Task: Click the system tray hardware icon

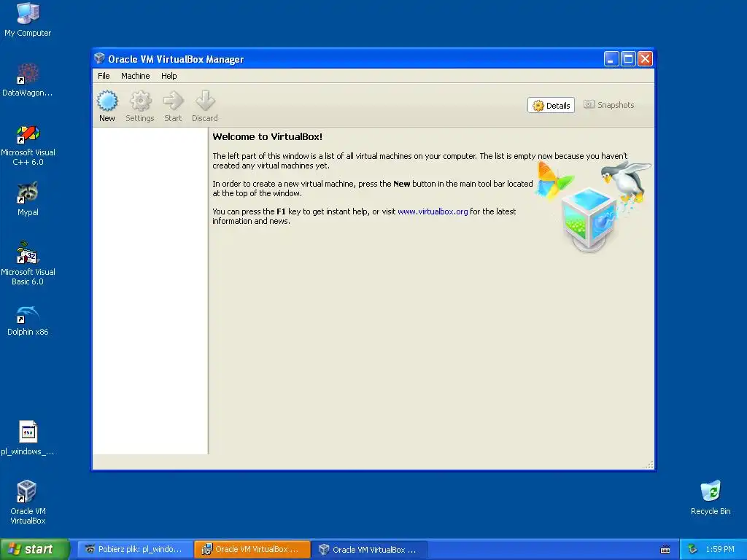Action: tap(692, 549)
